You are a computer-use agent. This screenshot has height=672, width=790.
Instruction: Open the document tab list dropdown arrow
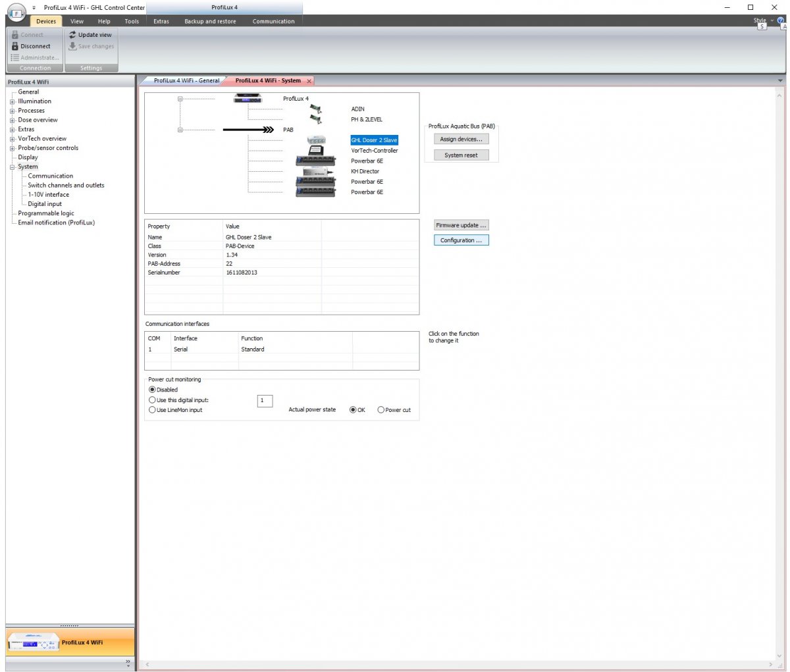point(781,81)
